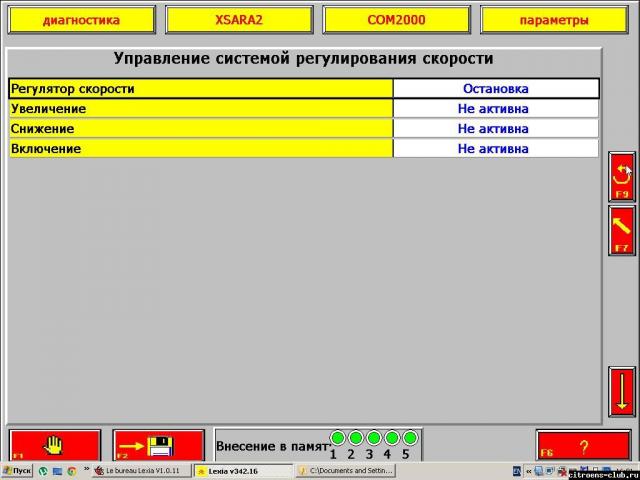640x480 pixels.
Task: Open the XSARA2 vehicle tab
Action: [238, 20]
